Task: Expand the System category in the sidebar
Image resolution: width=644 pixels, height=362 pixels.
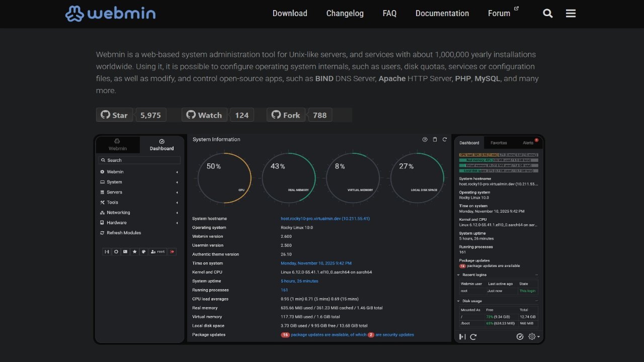Action: [139, 182]
